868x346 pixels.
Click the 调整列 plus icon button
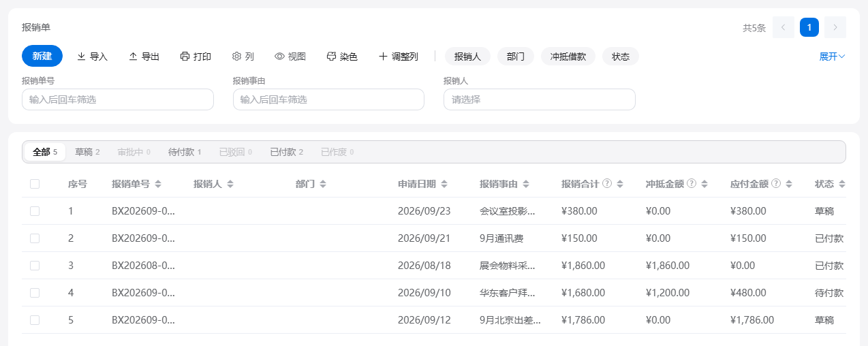tap(398, 57)
